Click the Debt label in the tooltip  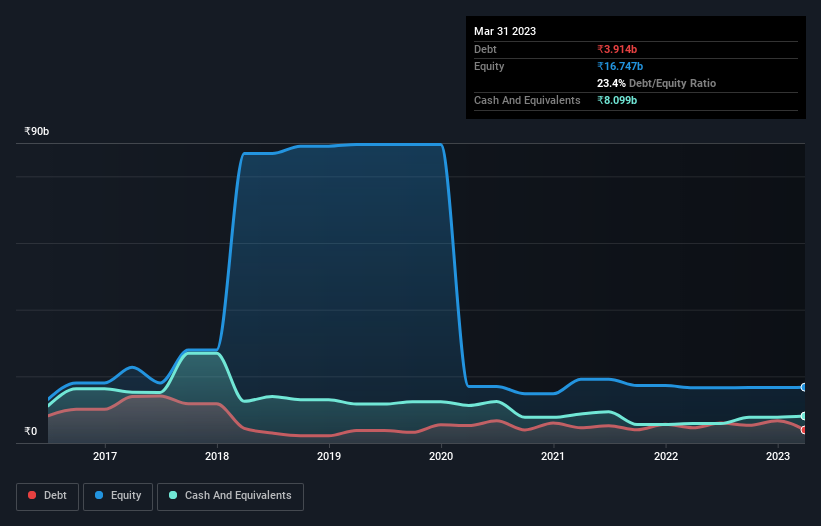click(x=485, y=49)
